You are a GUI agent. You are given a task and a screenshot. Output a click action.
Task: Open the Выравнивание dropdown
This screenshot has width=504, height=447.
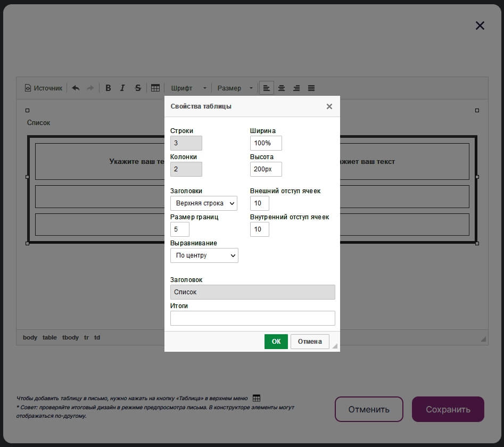pos(204,255)
